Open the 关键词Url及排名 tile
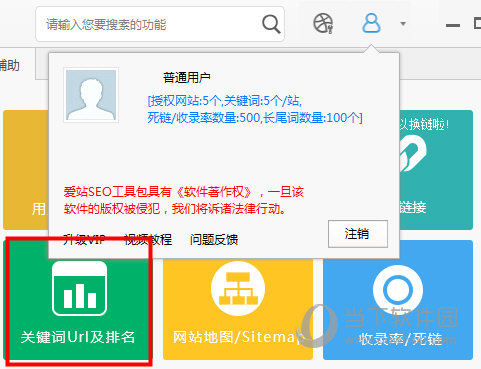Screen dimensions: 481x369 77,300
